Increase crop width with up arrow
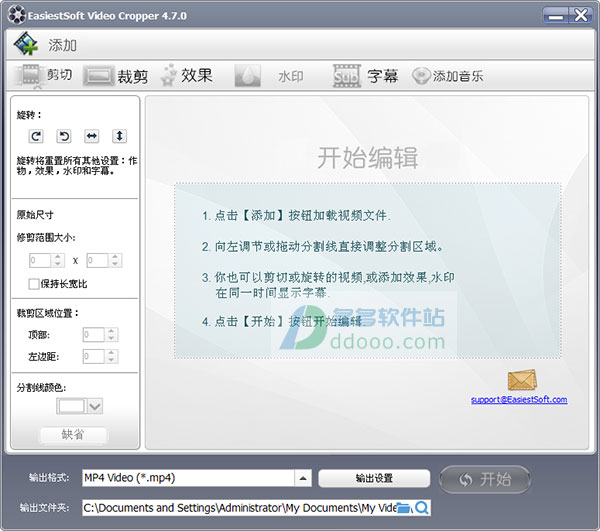Viewport: 600px width, 531px height. [57, 257]
